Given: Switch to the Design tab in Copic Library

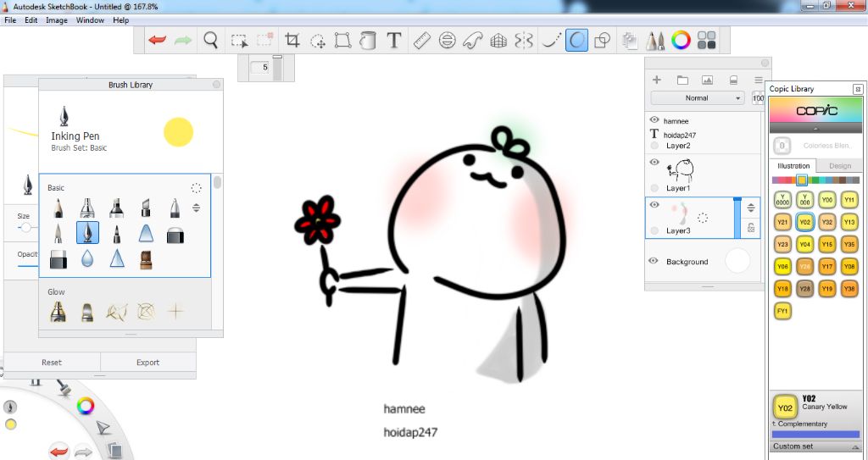Looking at the screenshot, I should pos(840,165).
